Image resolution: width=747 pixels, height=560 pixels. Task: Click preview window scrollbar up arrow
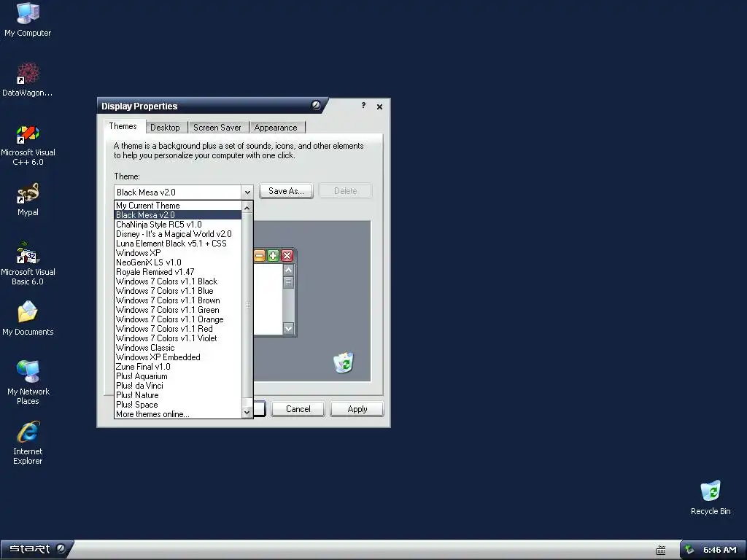click(288, 270)
